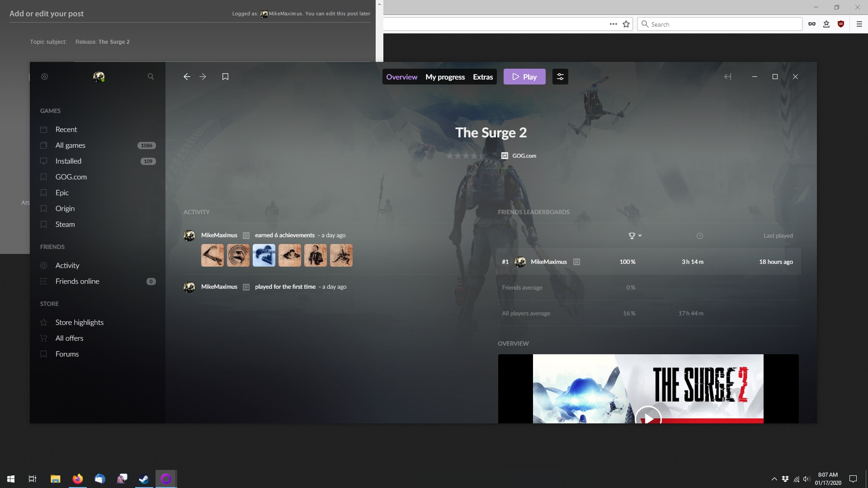Viewport: 868px width, 488px height.
Task: Click the fourth achievement badge
Action: coord(289,255)
